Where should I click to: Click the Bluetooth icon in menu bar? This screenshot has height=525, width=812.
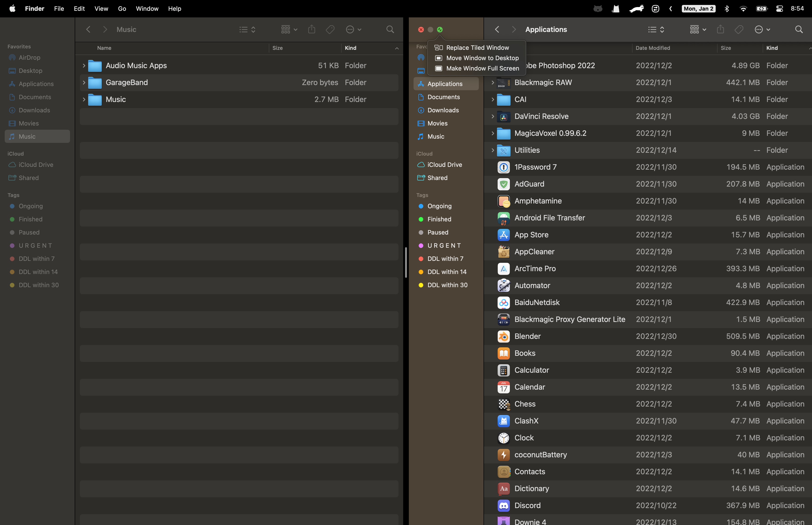726,9
